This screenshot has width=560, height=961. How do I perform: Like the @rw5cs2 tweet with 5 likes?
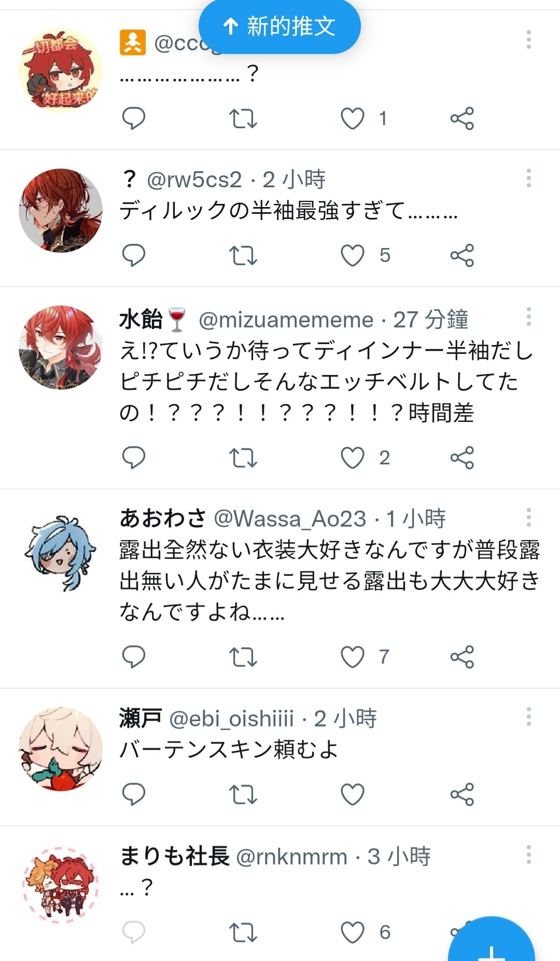click(x=353, y=255)
